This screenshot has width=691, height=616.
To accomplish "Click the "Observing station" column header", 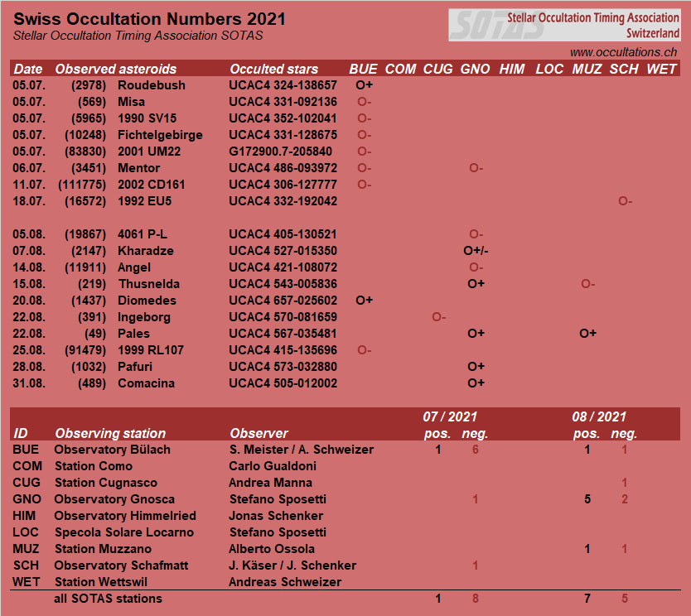I will tap(110, 433).
